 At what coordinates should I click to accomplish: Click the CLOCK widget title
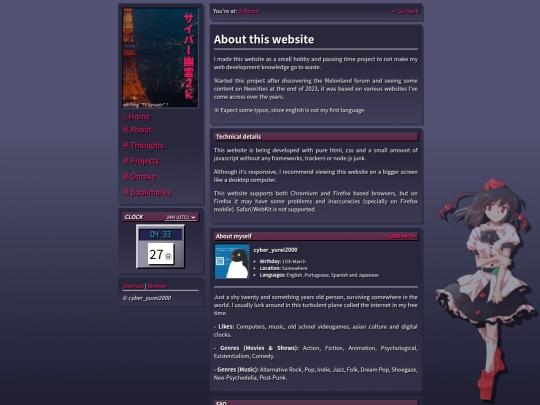click(x=134, y=217)
